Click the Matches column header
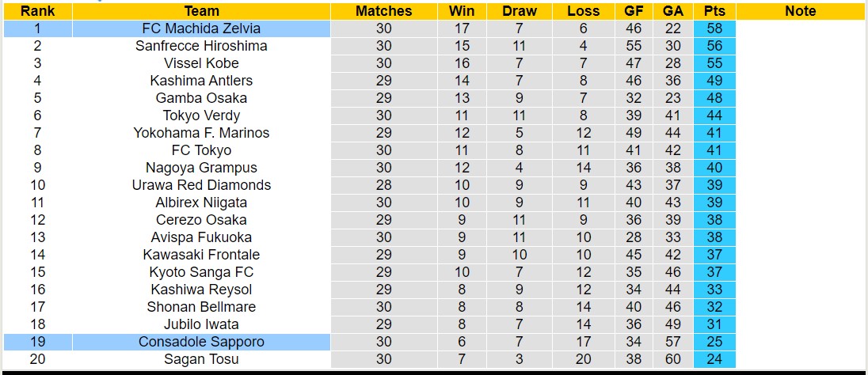868x375 pixels. 383,11
